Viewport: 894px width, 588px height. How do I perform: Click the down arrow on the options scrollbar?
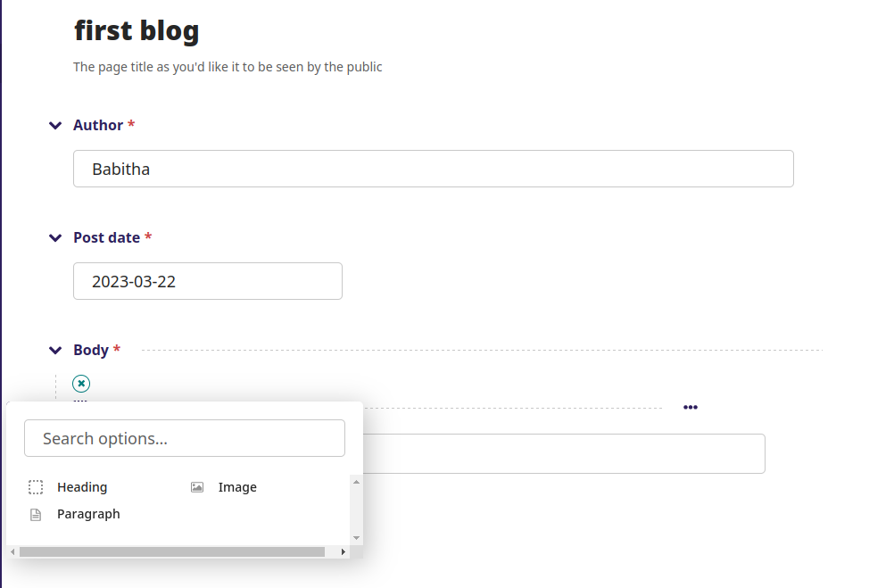[356, 537]
